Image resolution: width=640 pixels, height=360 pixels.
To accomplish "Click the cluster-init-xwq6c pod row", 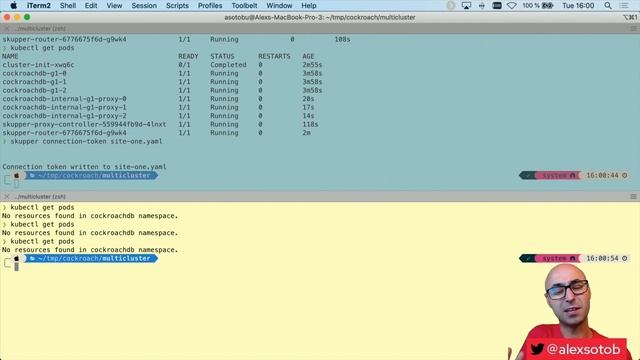I will pyautogui.click(x=162, y=65).
